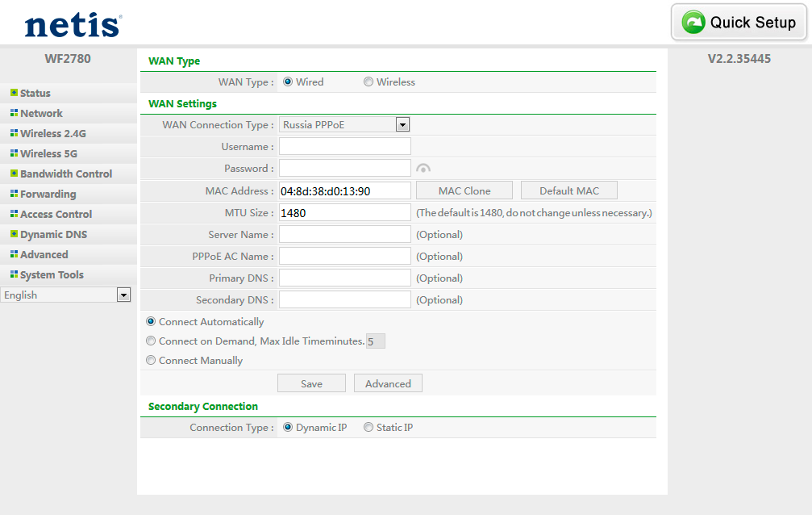Open the Wireless 5G menu
The height and width of the screenshot is (527, 812).
48,153
